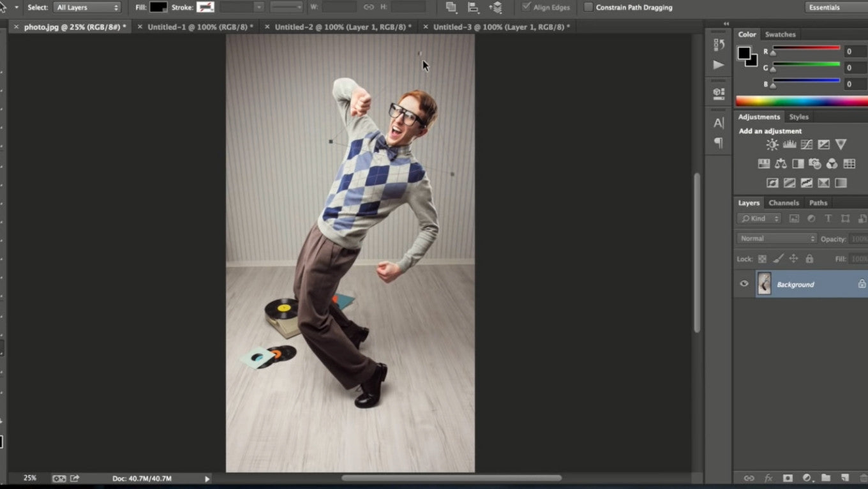Filter layers by pixel layers
The height and width of the screenshot is (489, 868).
(794, 218)
